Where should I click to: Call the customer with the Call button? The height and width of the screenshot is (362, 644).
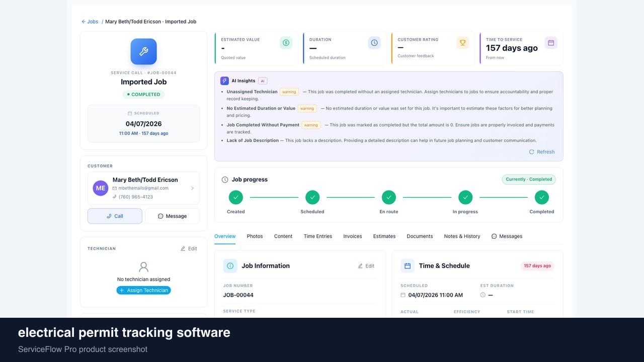coord(115,216)
